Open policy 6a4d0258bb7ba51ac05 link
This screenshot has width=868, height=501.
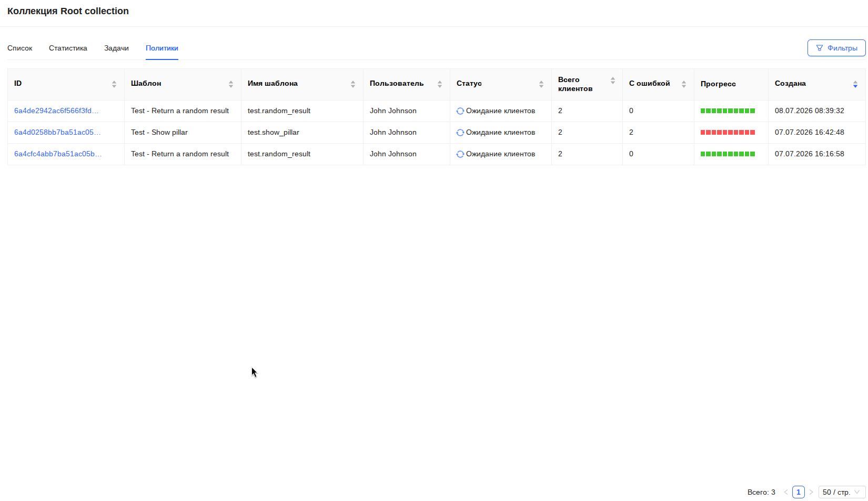coord(57,132)
